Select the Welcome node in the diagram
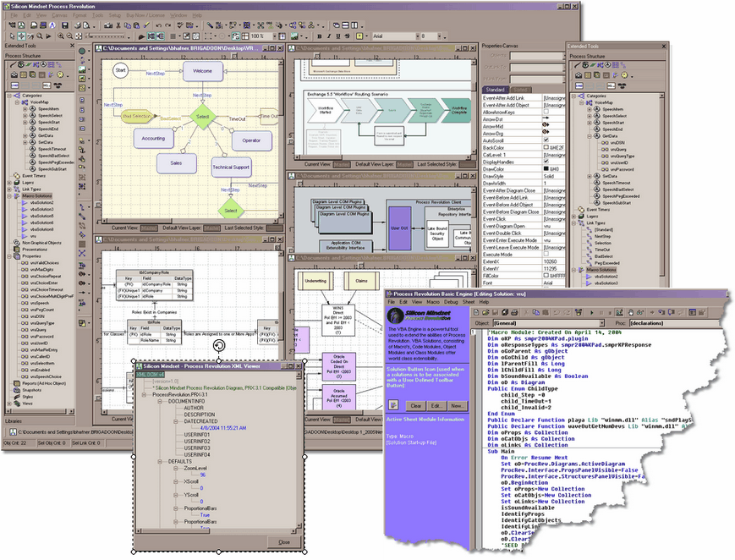The width and height of the screenshot is (735, 560). point(196,72)
